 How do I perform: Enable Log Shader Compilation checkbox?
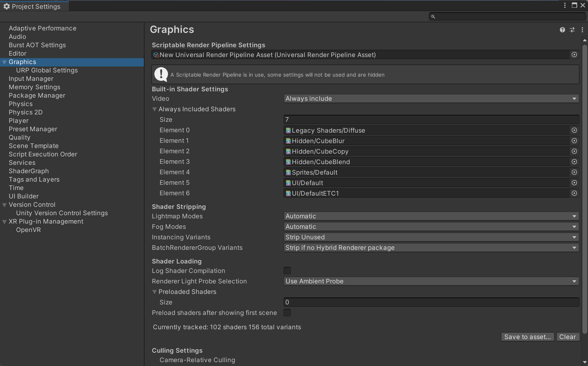point(287,271)
